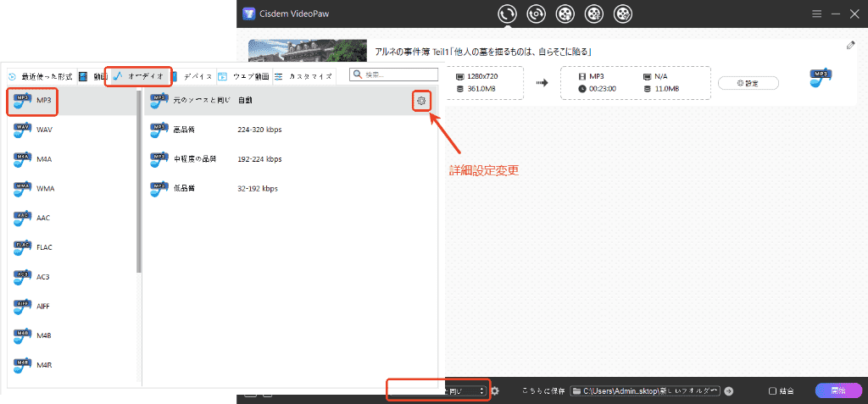Toggle the 結合 merge checkbox

[773, 390]
